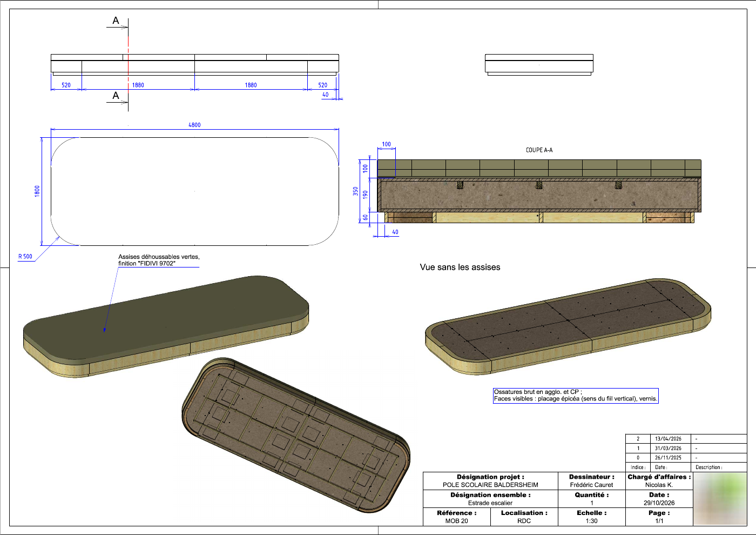Select the RDC localisation value

point(524,521)
